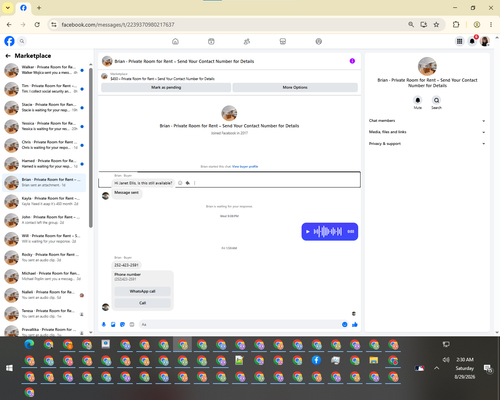Open the purple conversation information icon
Image resolution: width=500 pixels, height=400 pixels.
click(x=352, y=61)
